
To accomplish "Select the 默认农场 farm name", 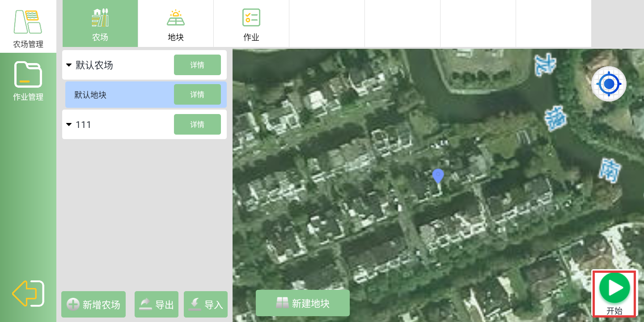I will 94,65.
